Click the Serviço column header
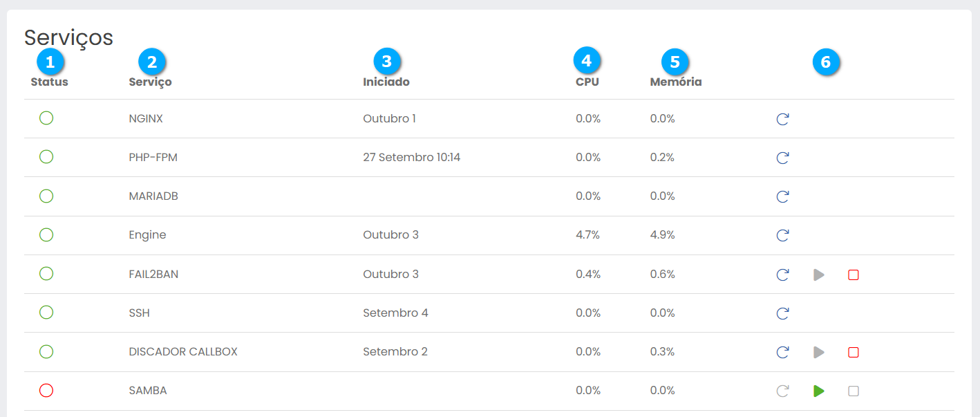980x417 pixels. pyautogui.click(x=150, y=82)
